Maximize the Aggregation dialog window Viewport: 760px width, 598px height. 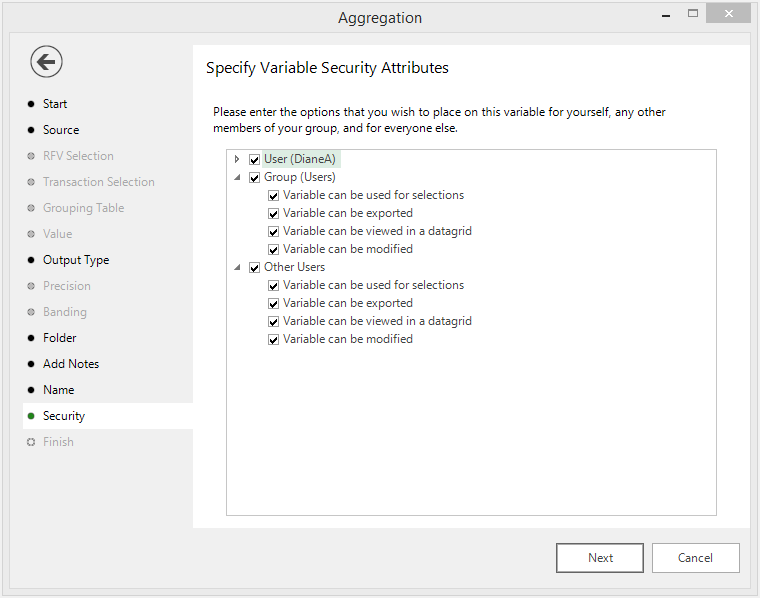pyautogui.click(x=693, y=14)
